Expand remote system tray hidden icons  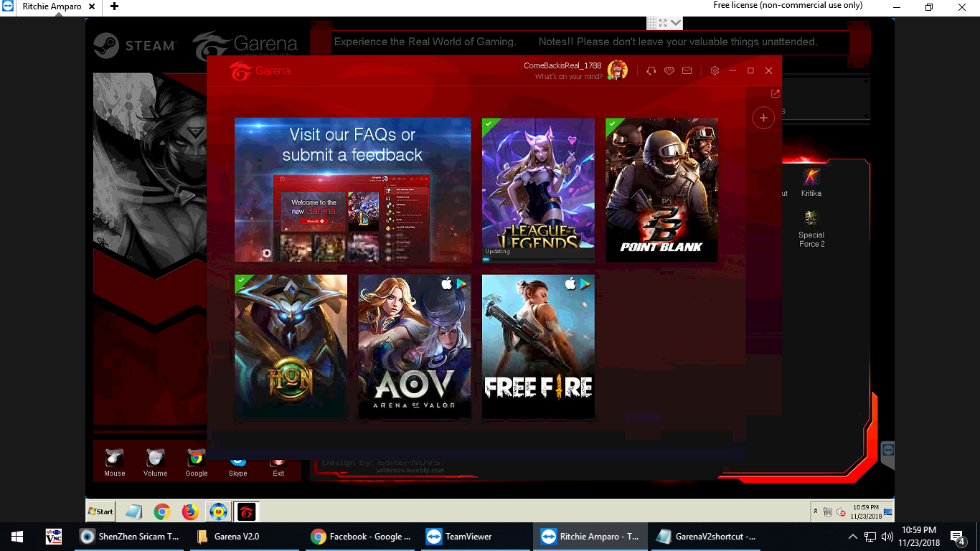coord(816,512)
